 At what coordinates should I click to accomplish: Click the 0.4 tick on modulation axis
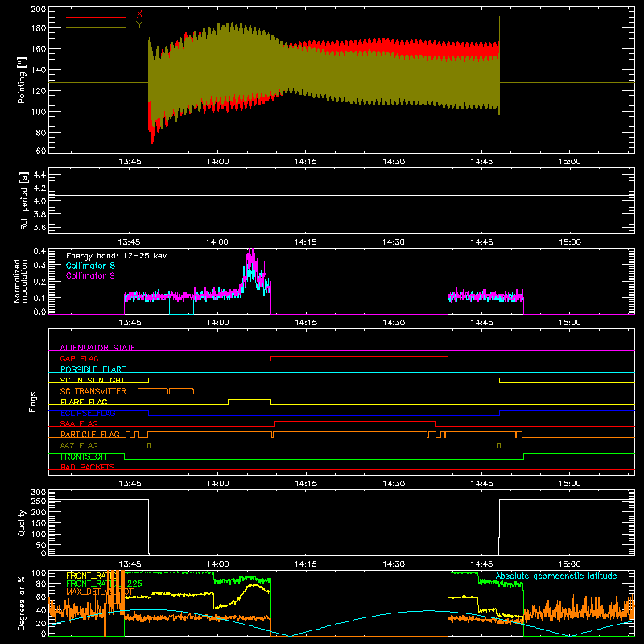tap(39, 251)
